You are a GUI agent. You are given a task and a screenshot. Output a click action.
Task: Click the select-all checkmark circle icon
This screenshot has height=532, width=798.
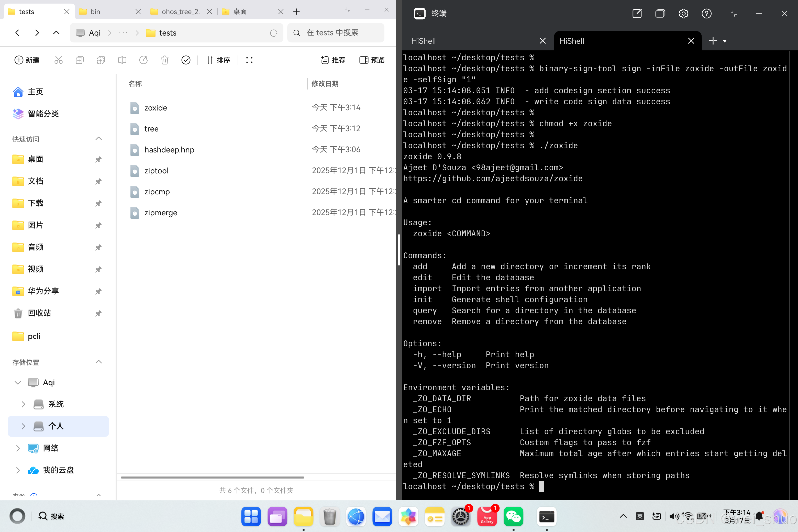186,60
